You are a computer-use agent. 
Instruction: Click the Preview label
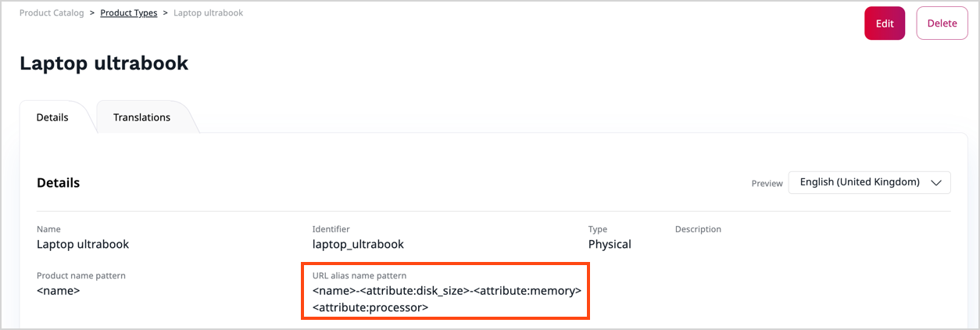coord(767,184)
